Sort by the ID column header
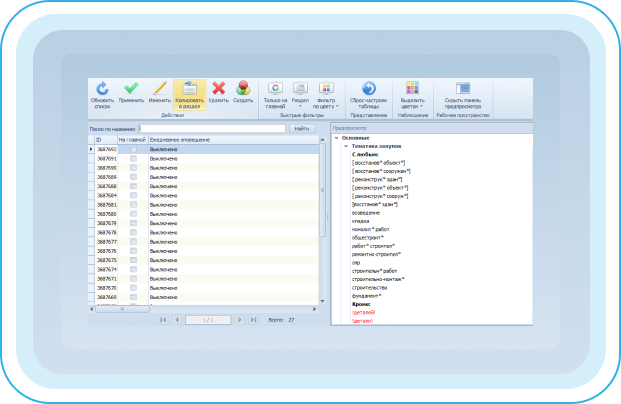Image resolution: width=621 pixels, height=404 pixels. click(x=106, y=140)
